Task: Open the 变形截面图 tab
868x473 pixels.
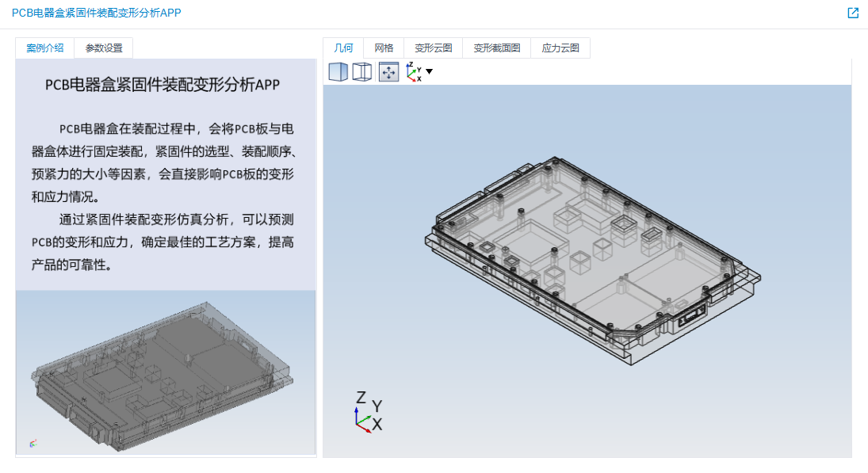Action: coord(496,48)
